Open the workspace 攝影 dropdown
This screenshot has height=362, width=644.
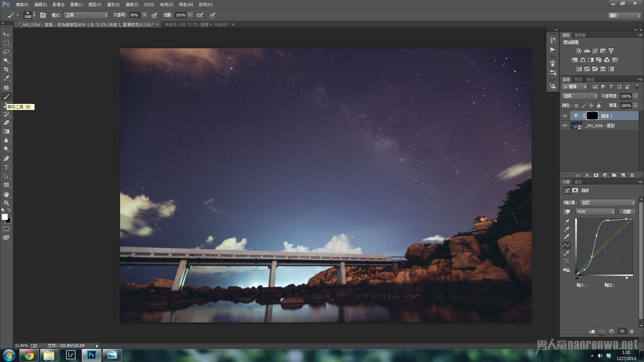click(x=624, y=15)
